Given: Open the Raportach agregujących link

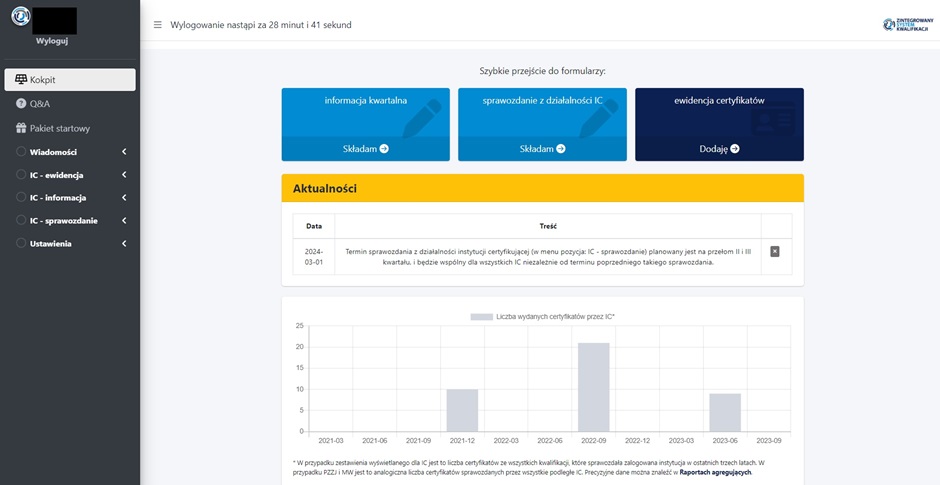Looking at the screenshot, I should pyautogui.click(x=714, y=472).
